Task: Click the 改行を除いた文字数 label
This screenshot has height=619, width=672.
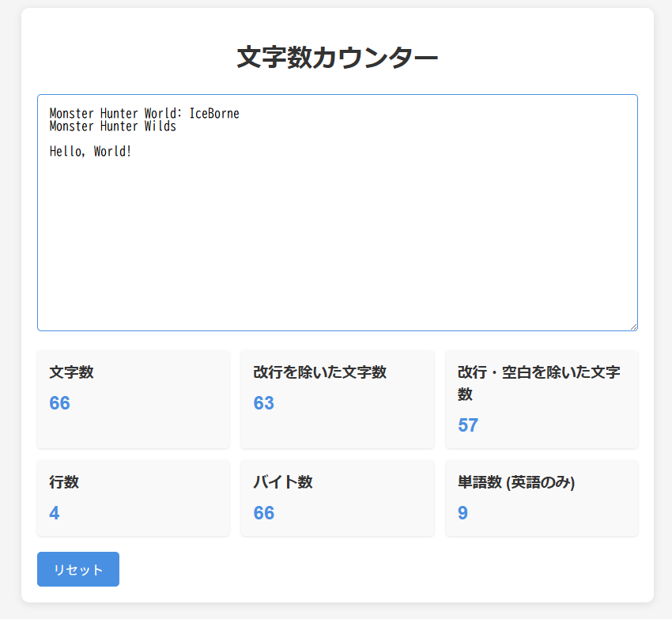Action: 319,372
